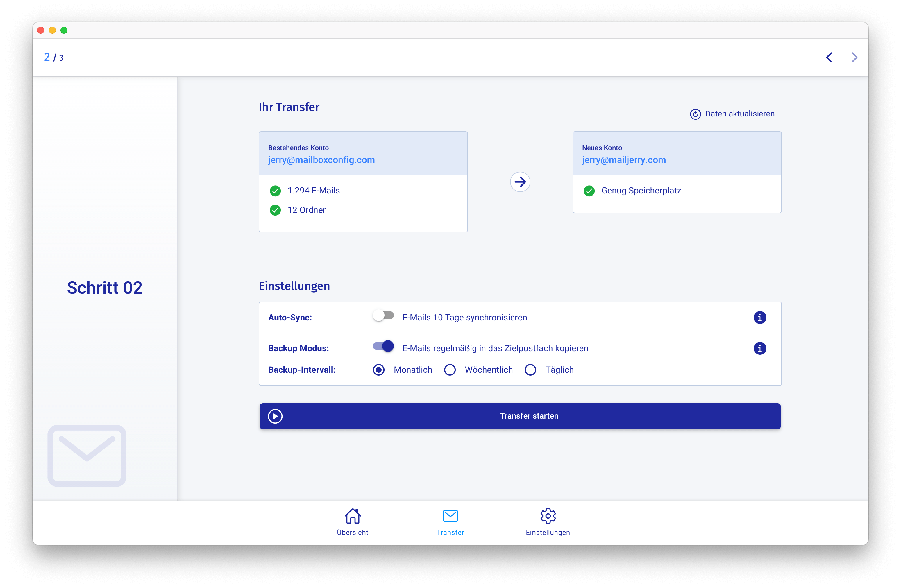Maximize the window with green button
901x588 pixels.
point(64,30)
